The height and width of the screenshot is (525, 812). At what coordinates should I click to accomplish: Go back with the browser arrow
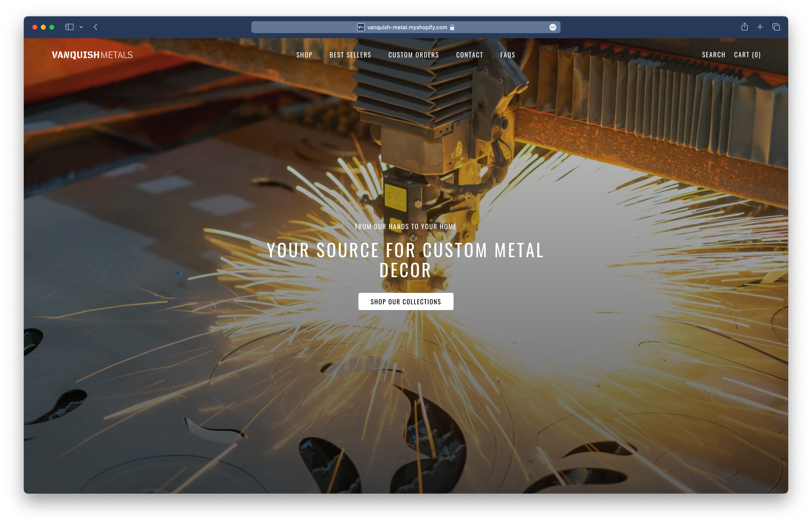(96, 27)
